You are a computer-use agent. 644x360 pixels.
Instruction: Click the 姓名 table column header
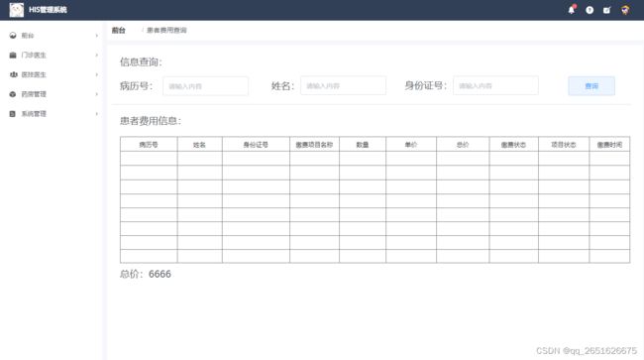coord(199,145)
